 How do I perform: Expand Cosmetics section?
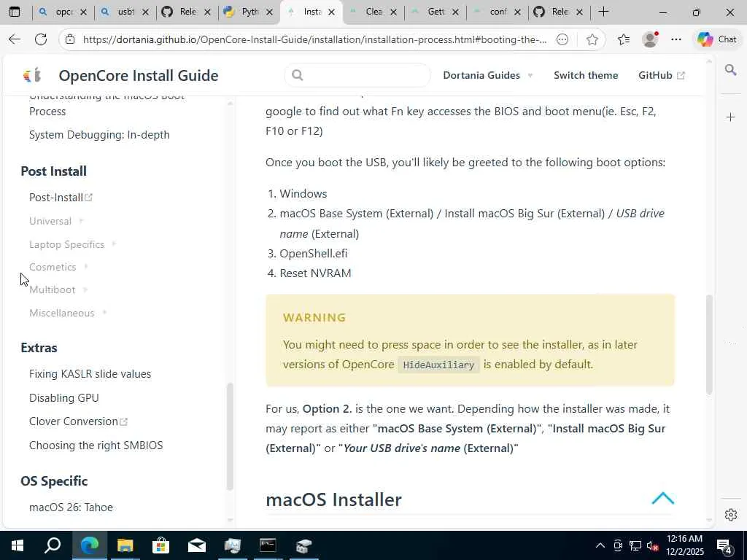pos(58,267)
